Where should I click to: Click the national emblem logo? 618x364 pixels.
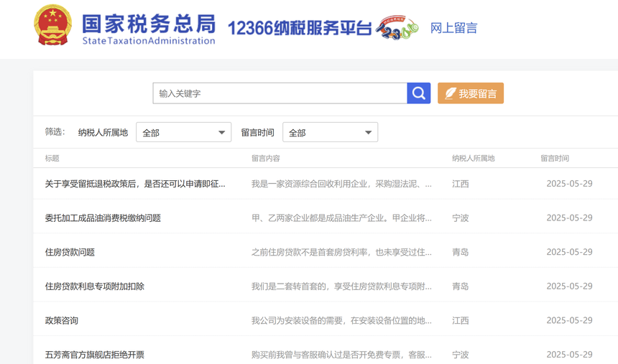pyautogui.click(x=52, y=25)
